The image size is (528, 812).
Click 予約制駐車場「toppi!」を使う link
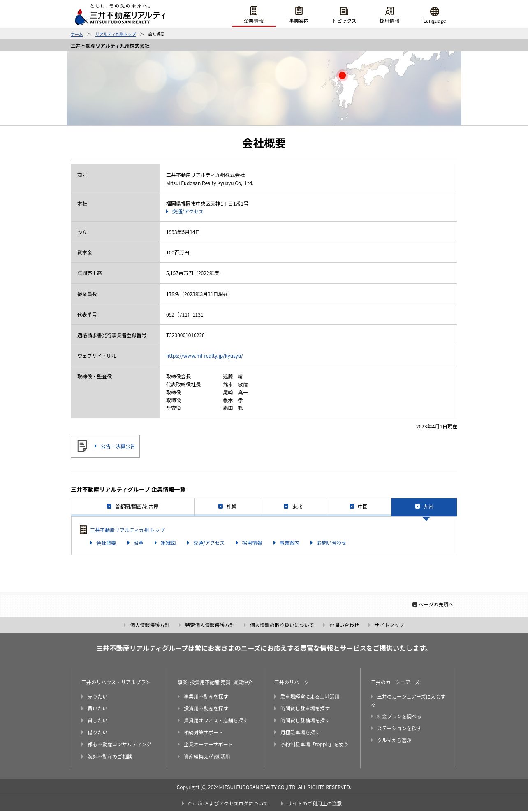coord(315,744)
